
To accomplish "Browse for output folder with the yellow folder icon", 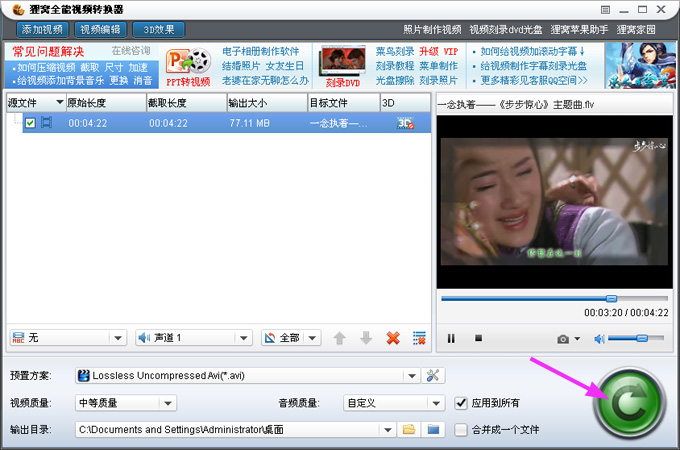I will [x=409, y=430].
